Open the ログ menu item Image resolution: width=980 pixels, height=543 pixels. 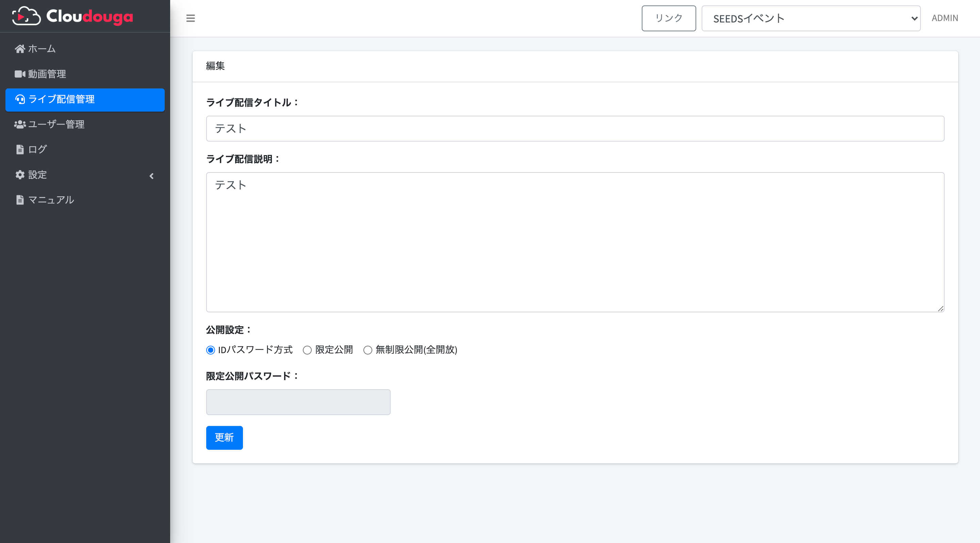pos(85,149)
